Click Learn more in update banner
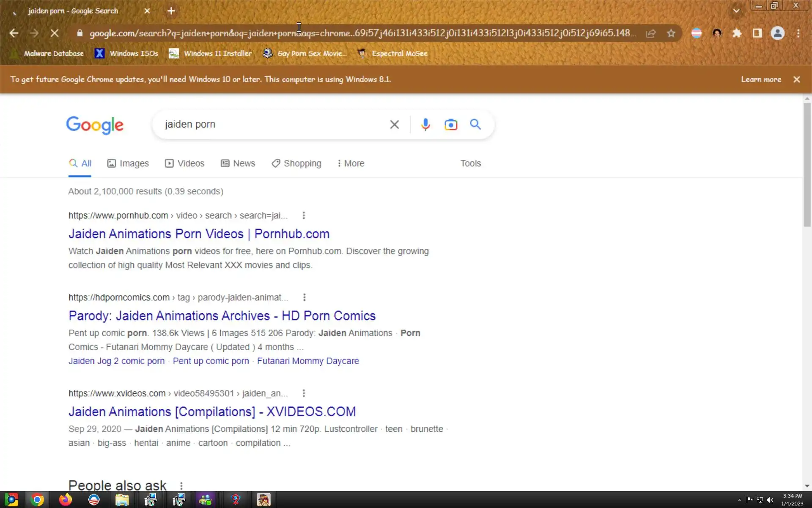Image resolution: width=812 pixels, height=508 pixels. [761, 79]
